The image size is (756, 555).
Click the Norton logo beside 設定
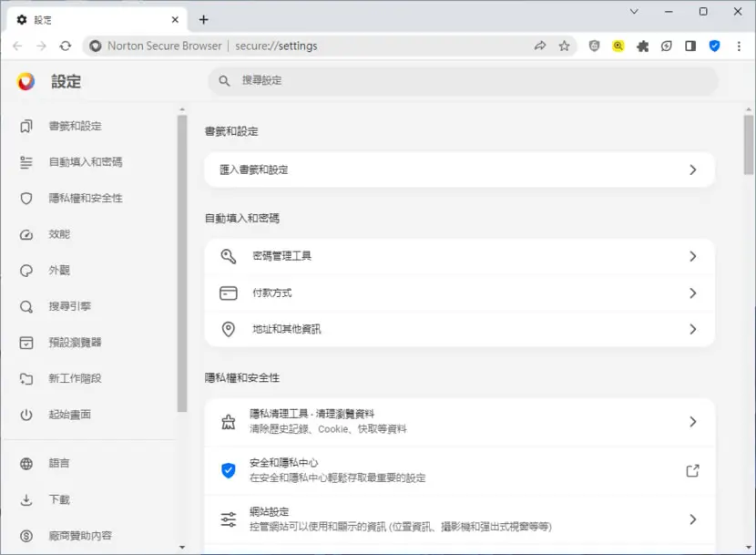[x=26, y=81]
